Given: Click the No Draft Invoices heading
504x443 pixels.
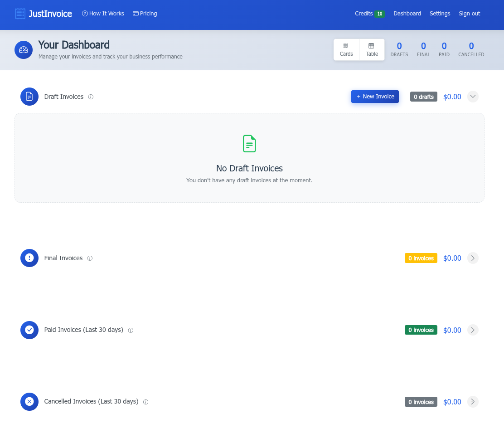Looking at the screenshot, I should coord(249,168).
